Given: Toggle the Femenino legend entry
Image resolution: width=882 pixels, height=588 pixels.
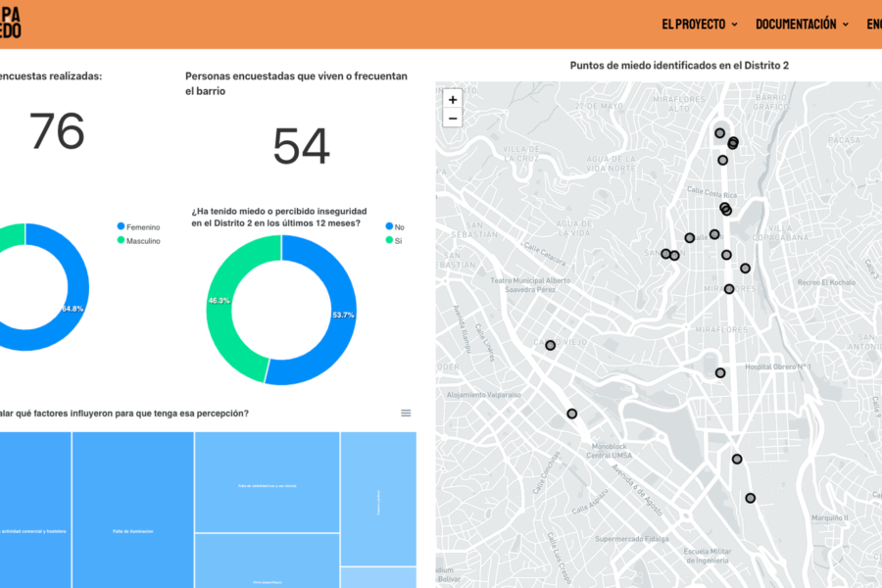Looking at the screenshot, I should (138, 226).
